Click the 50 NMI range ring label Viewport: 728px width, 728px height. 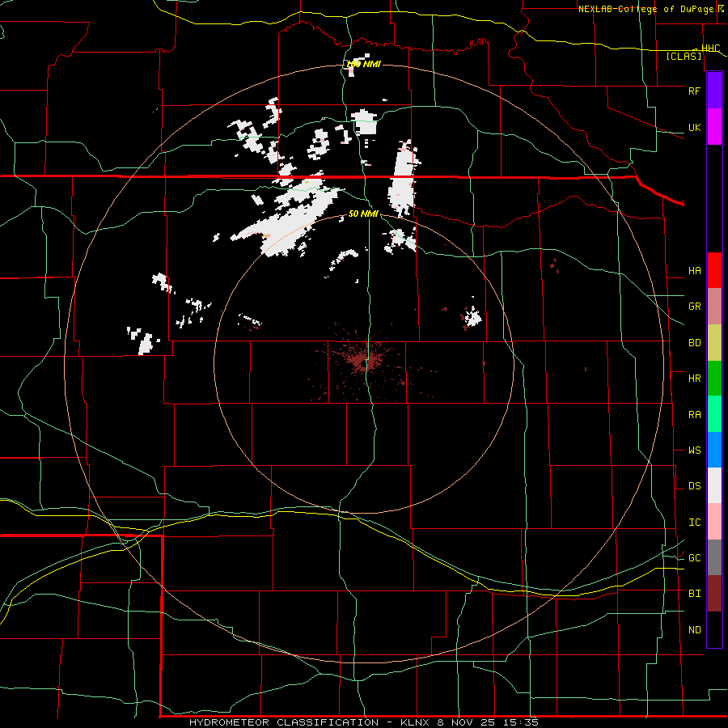coord(363,214)
